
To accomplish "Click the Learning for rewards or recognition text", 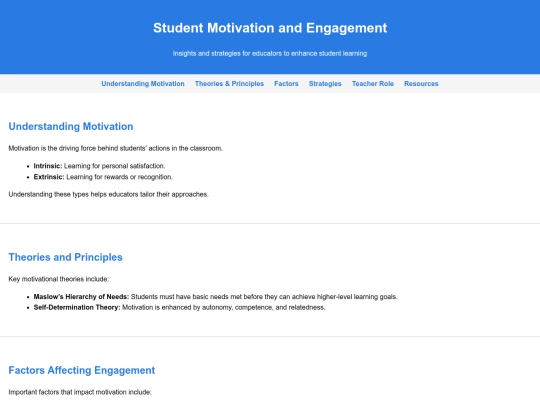I will tap(120, 177).
